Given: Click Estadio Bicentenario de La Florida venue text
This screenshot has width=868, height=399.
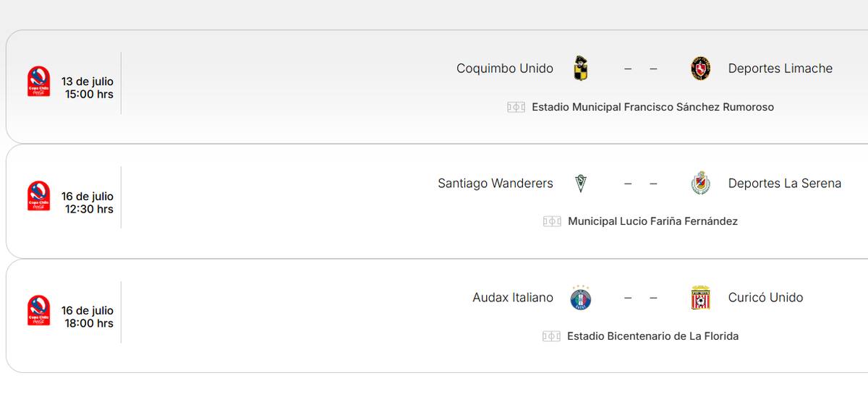Looking at the screenshot, I should (652, 336).
